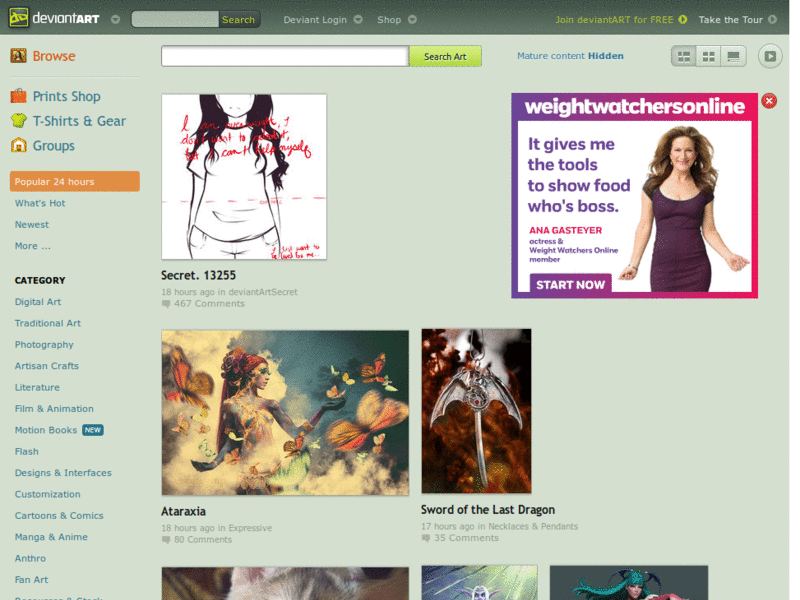
Task: Open 35 Comments on Sword of Last Dragon
Action: (x=466, y=538)
